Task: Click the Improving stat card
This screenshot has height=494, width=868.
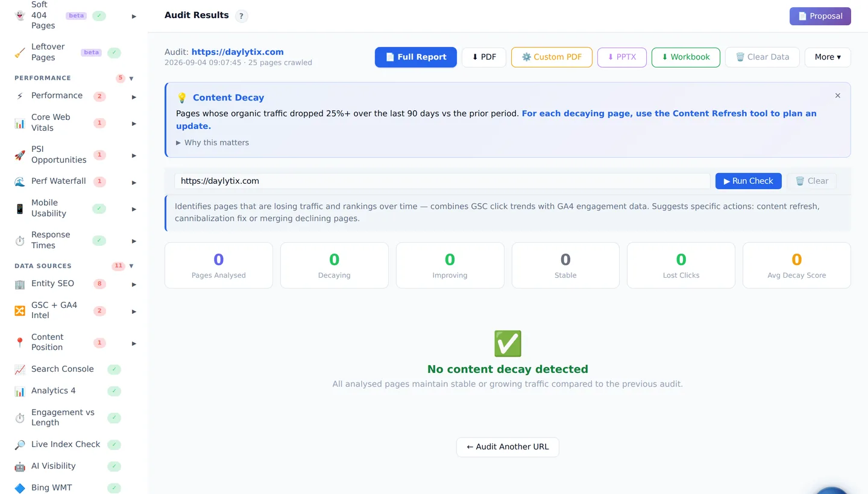Action: pos(450,266)
